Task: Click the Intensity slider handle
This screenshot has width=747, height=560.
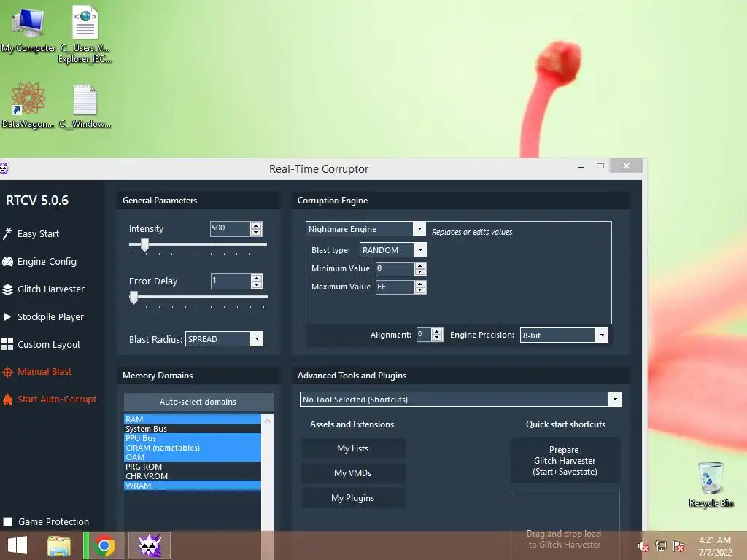Action: (144, 245)
